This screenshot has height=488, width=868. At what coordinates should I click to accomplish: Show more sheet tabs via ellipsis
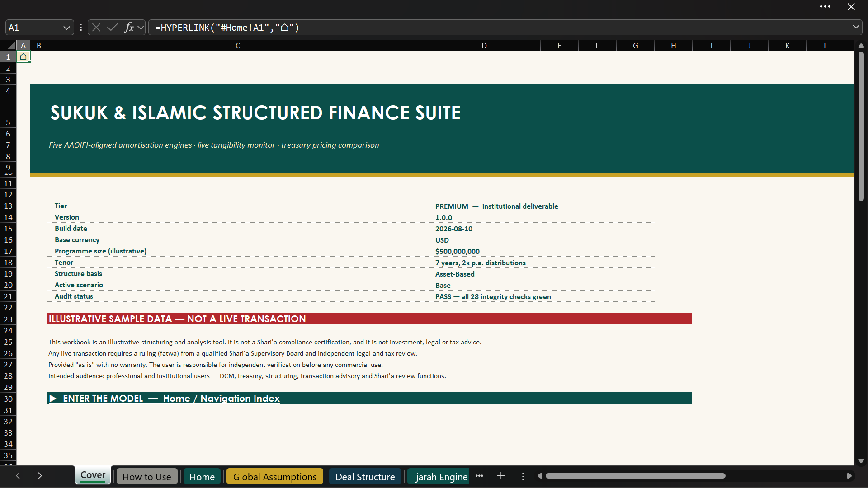[x=480, y=476]
